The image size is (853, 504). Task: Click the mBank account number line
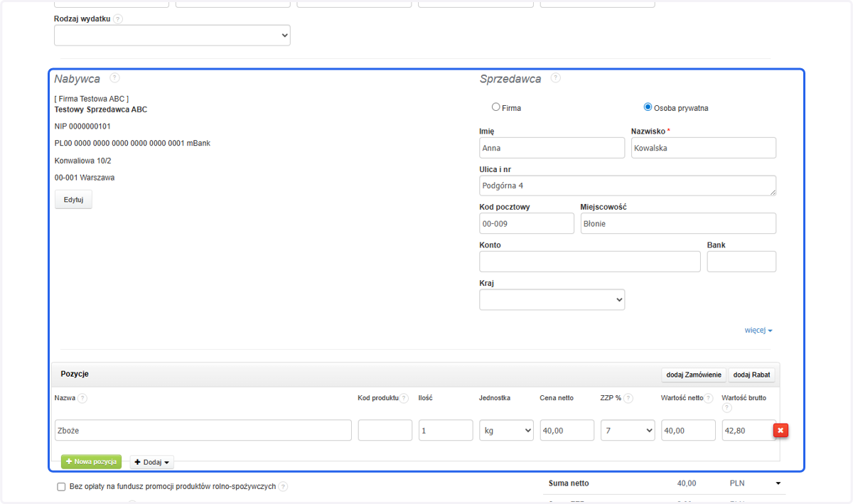[x=132, y=144]
